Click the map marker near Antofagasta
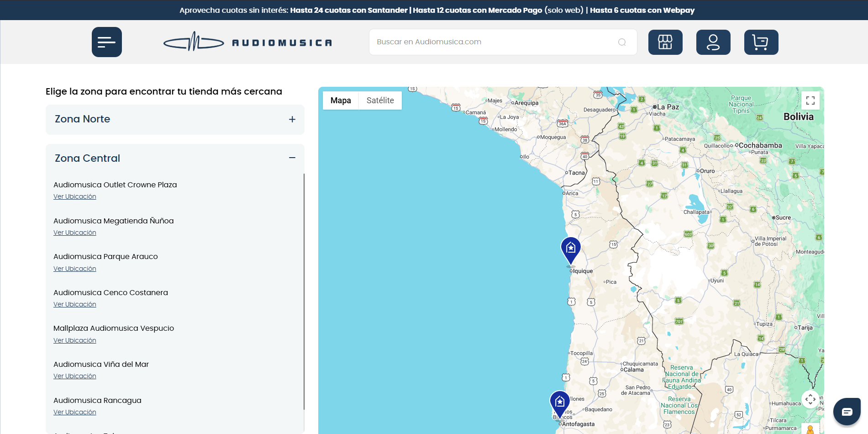This screenshot has height=434, width=868. [x=560, y=404]
